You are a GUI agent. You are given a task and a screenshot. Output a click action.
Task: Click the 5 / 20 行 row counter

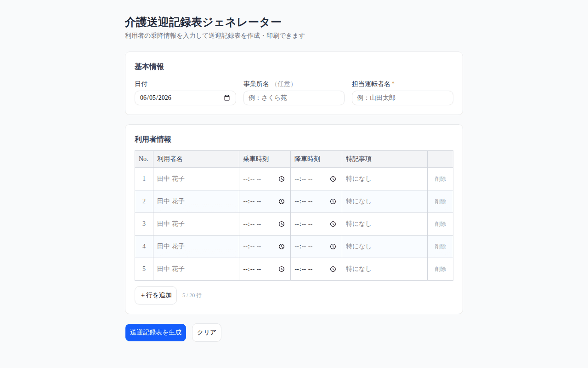[192, 295]
